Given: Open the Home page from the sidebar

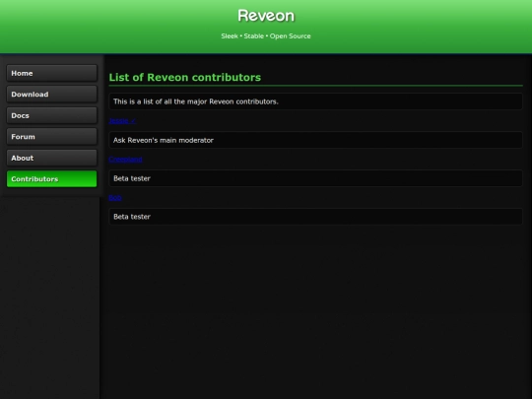Looking at the screenshot, I should [x=51, y=73].
